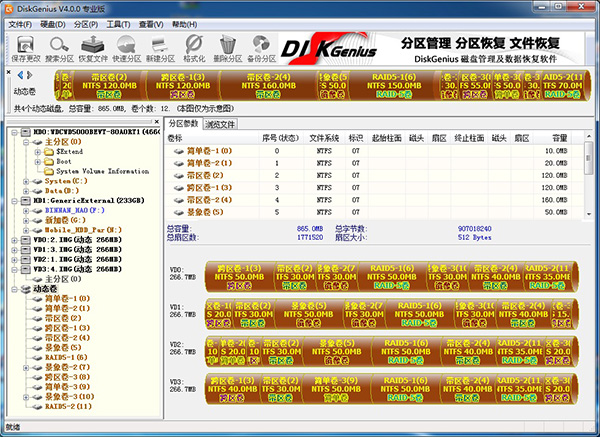
Task: Click the right arrow for next disk
Action: click(x=31, y=74)
